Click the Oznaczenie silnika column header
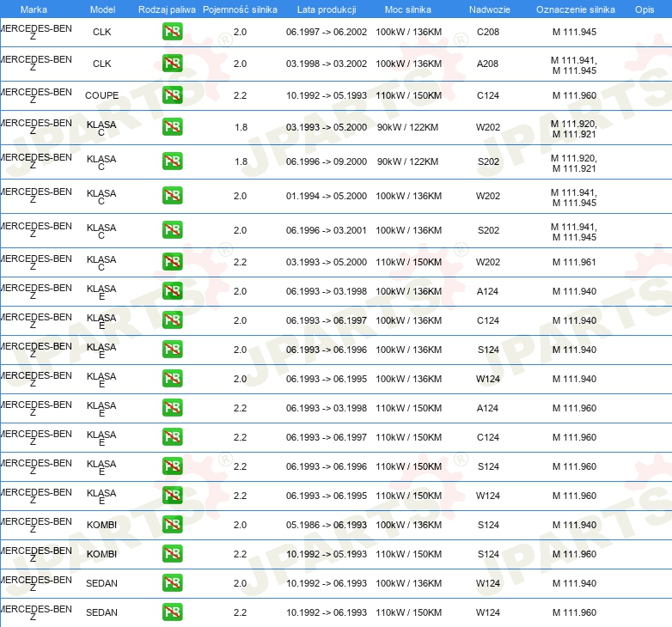This screenshot has width=672, height=627. tap(575, 9)
